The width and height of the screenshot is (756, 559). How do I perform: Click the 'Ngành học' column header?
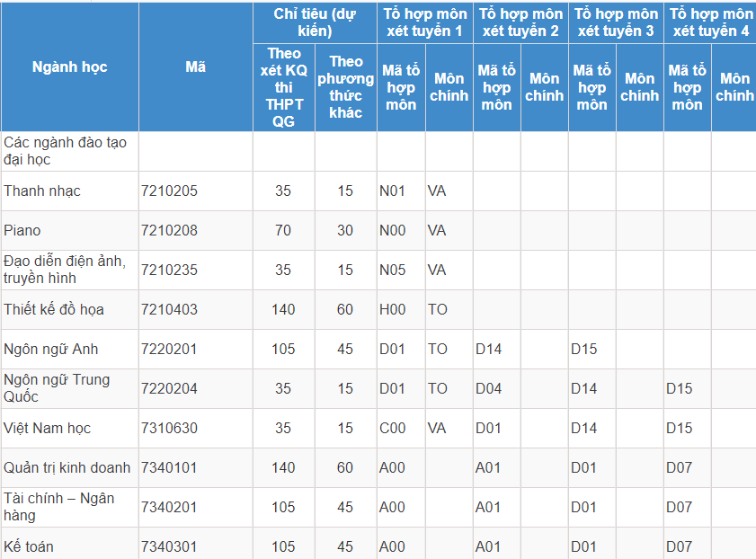pos(69,67)
